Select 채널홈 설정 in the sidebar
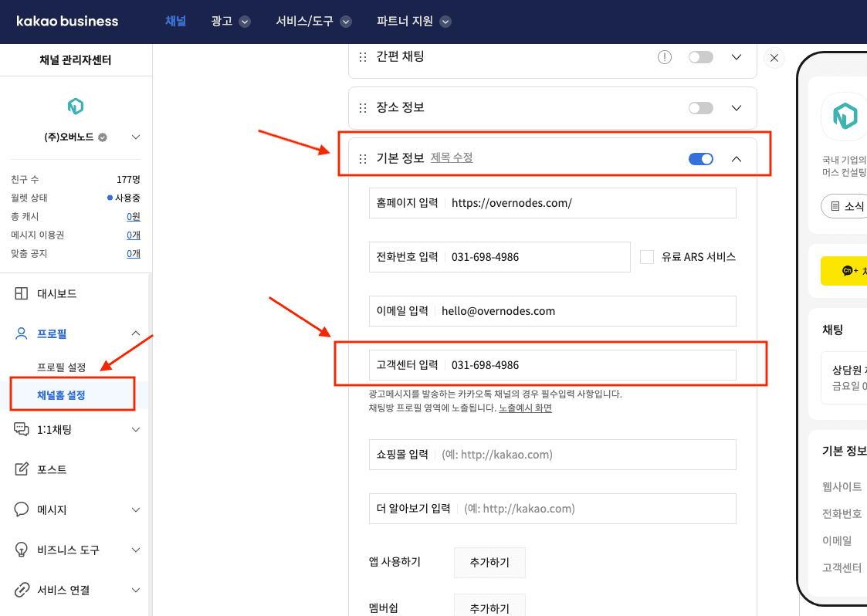Screen dimensions: 867x616 (61, 394)
